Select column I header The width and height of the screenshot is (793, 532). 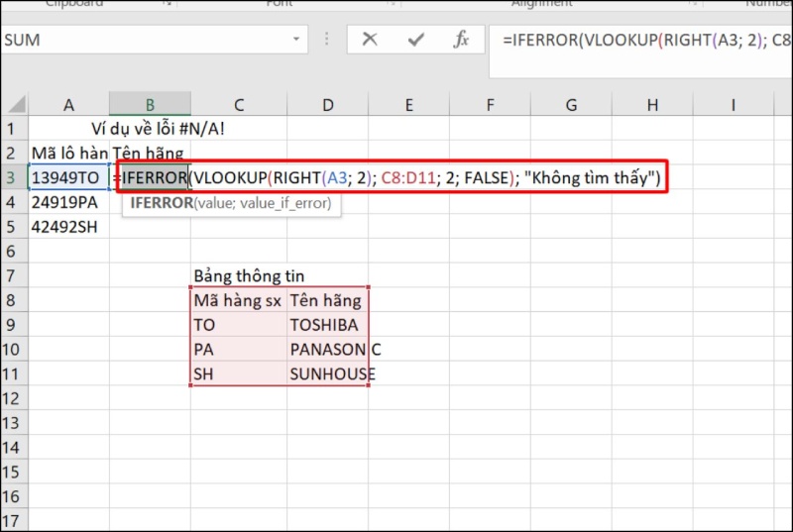coord(733,105)
